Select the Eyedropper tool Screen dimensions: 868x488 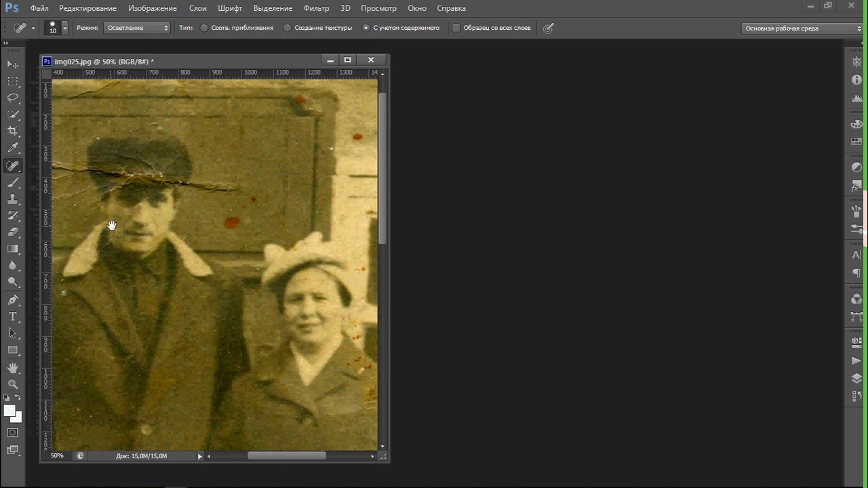(13, 148)
